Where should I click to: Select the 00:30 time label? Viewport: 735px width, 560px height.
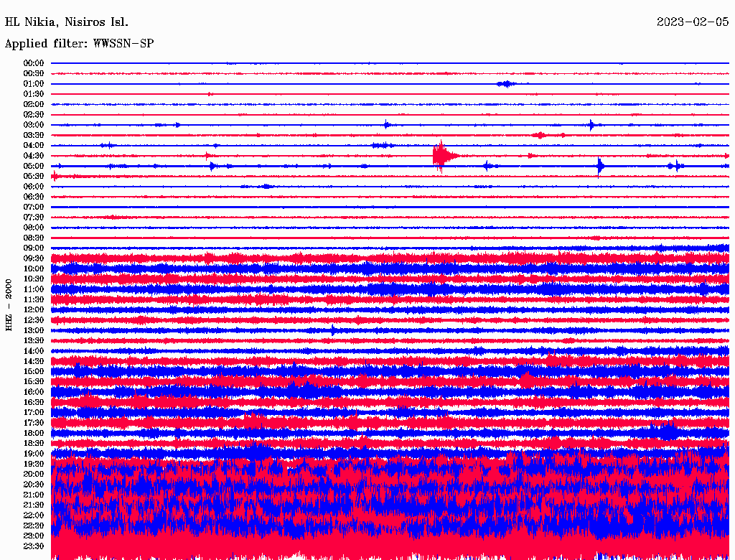[x=33, y=73]
